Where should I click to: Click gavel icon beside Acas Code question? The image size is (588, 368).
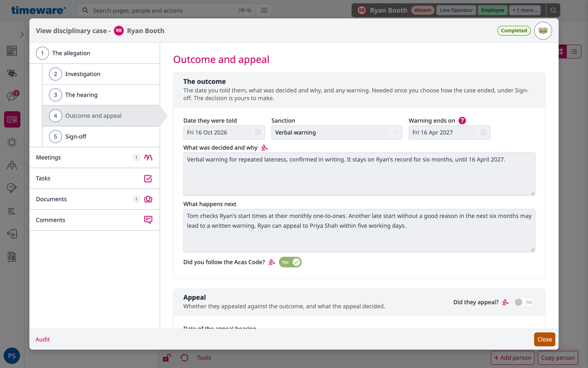[272, 262]
